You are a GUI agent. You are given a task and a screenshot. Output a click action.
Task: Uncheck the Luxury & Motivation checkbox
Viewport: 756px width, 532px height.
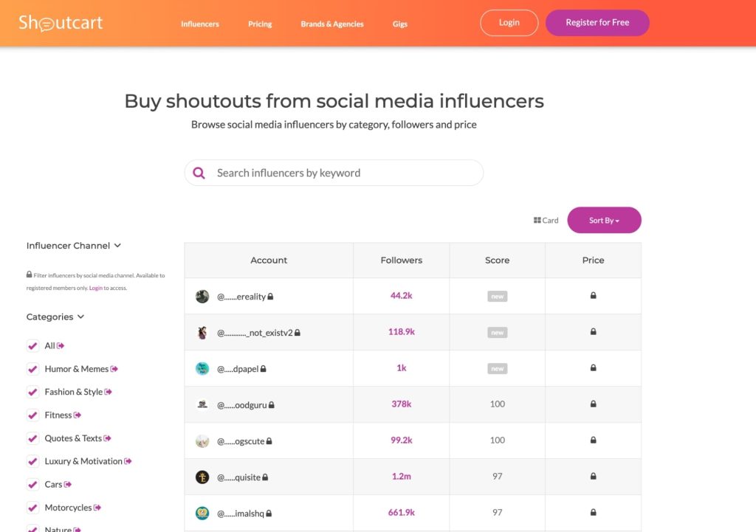tap(32, 461)
